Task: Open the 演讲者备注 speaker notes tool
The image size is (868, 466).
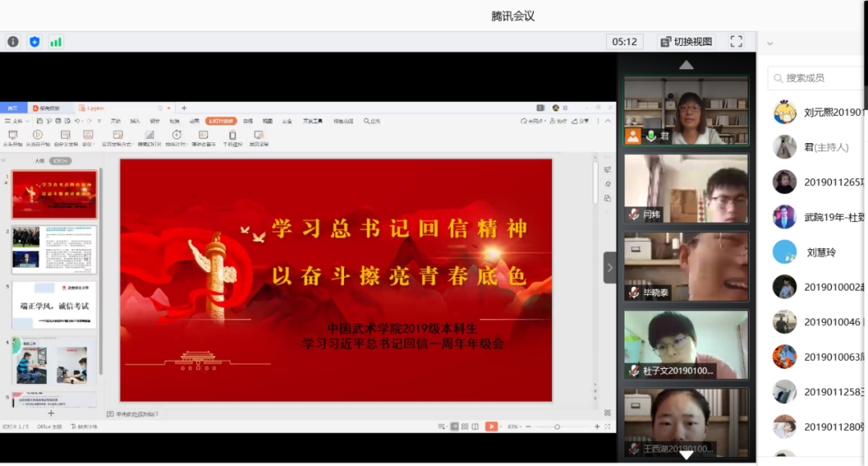Action: pyautogui.click(x=203, y=135)
